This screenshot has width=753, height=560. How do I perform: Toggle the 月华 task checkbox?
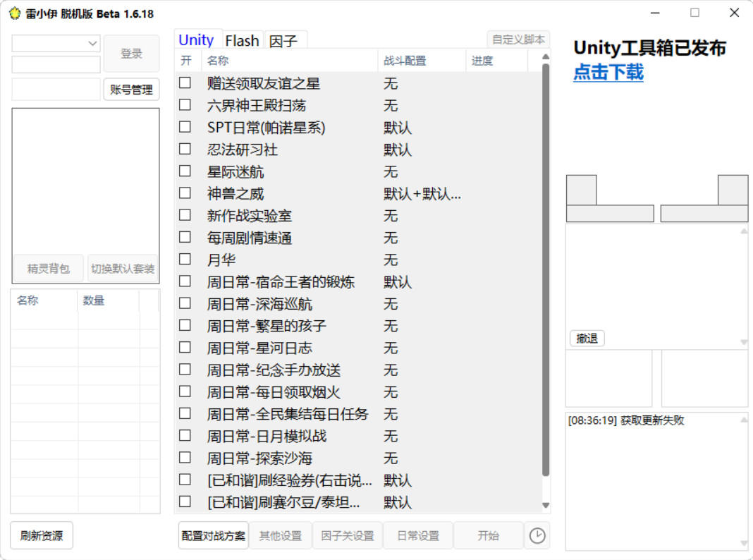[x=185, y=260]
